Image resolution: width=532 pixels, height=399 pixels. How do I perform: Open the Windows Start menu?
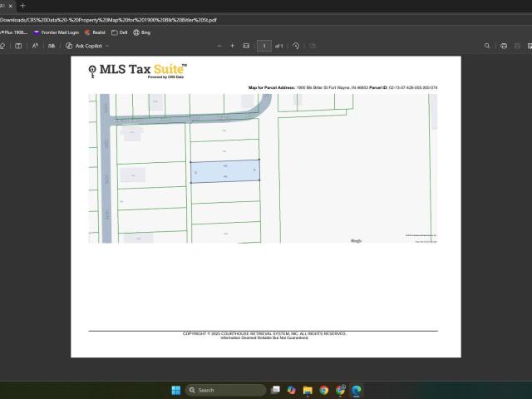tap(175, 390)
